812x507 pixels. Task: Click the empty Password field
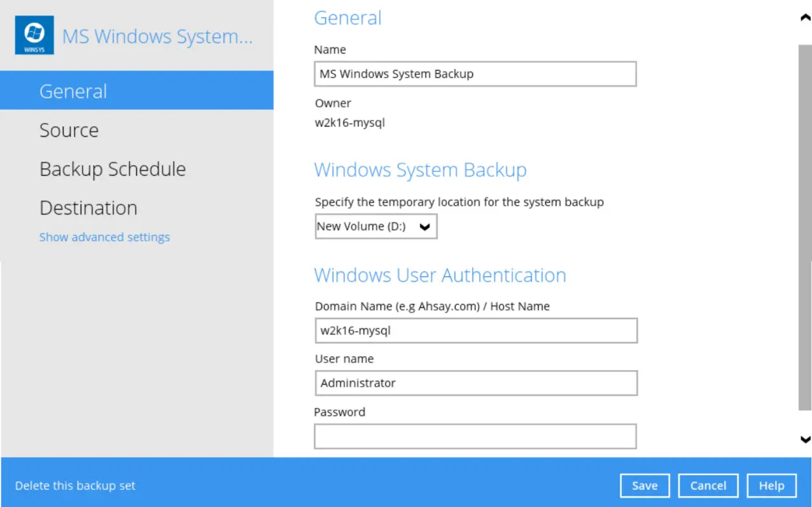click(x=475, y=436)
